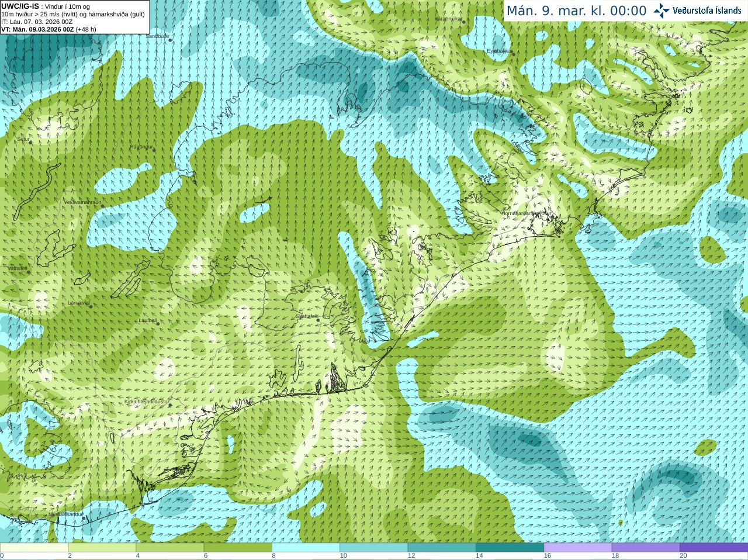Click the Hágöngur station label
This screenshot has height=560, width=748.
pyautogui.click(x=141, y=147)
